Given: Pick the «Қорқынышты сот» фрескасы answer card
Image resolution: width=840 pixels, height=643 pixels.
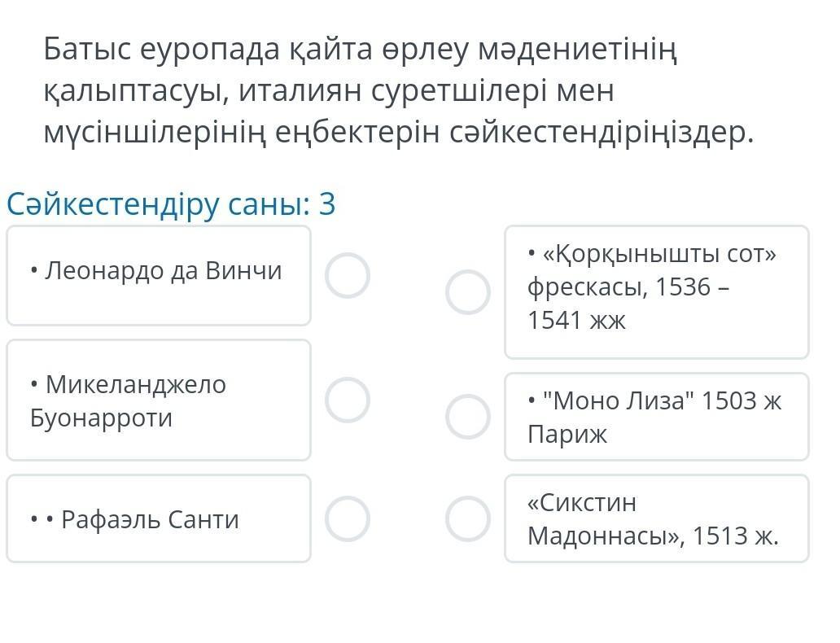Looking at the screenshot, I should pyautogui.click(x=656, y=292).
